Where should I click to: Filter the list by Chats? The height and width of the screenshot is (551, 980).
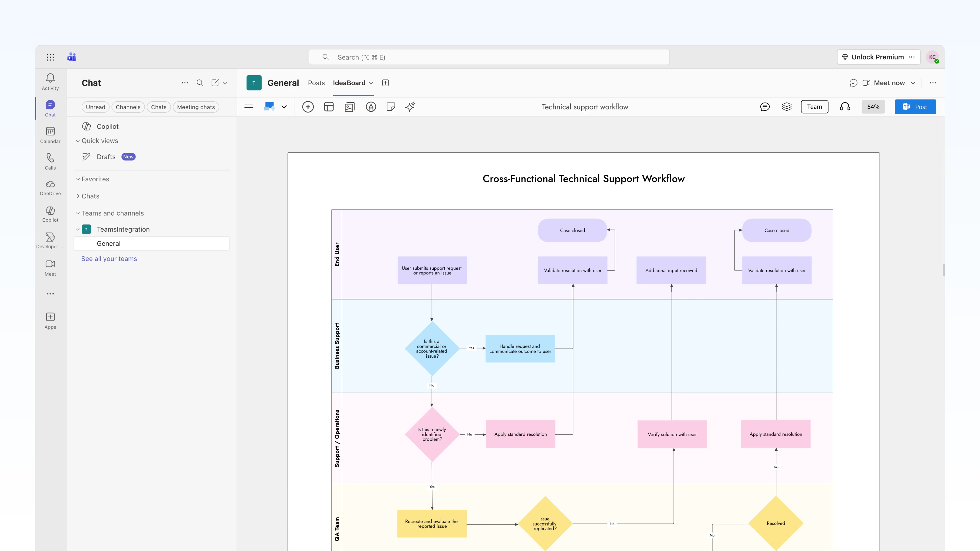coord(159,107)
